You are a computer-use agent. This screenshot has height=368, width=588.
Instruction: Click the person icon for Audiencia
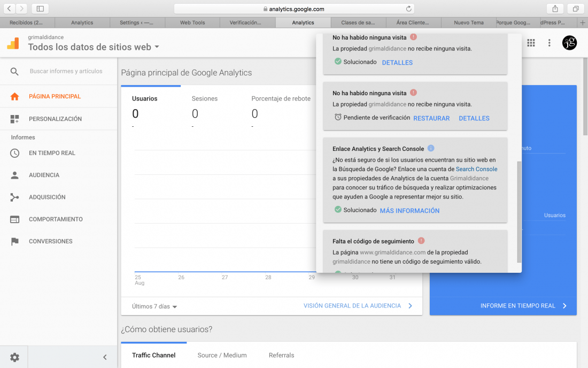14,175
